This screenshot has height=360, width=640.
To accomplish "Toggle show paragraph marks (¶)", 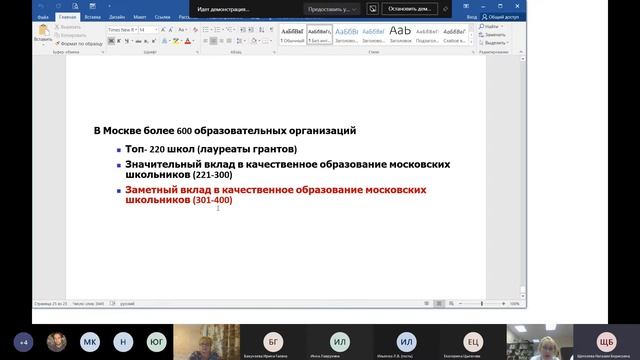I will pyautogui.click(x=271, y=30).
